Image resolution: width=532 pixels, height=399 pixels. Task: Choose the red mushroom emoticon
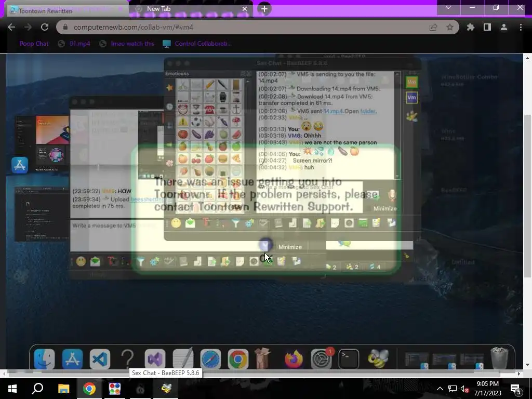tap(236, 122)
